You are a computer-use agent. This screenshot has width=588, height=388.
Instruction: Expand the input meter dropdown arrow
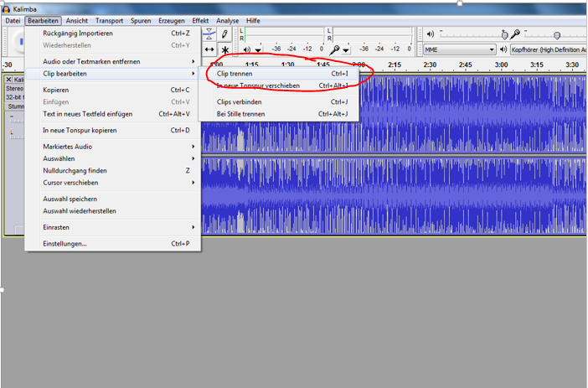(345, 50)
